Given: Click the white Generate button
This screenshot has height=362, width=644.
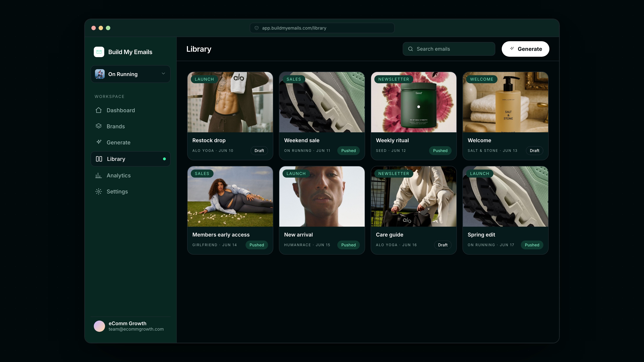Looking at the screenshot, I should (x=525, y=49).
